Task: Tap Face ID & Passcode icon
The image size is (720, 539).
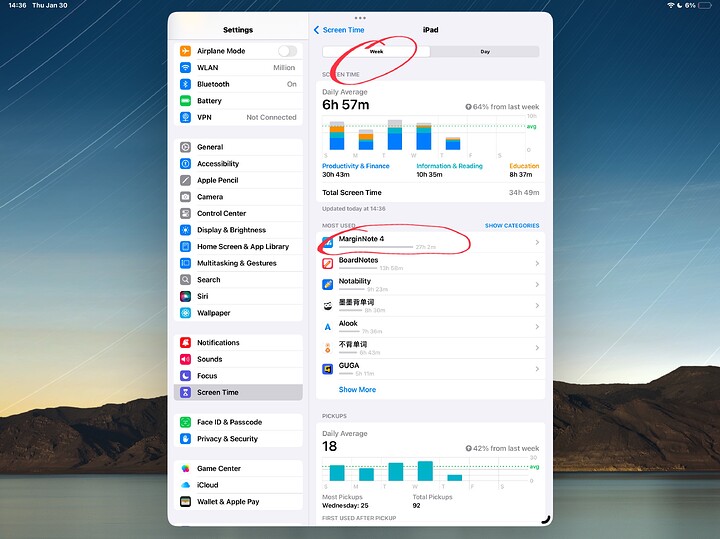Action: (x=185, y=422)
